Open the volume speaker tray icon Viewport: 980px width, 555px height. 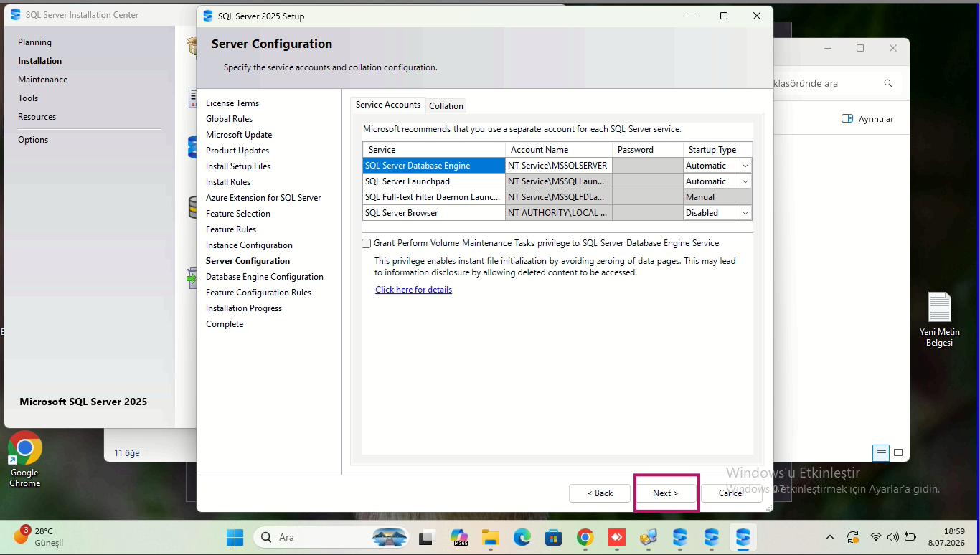click(x=893, y=537)
